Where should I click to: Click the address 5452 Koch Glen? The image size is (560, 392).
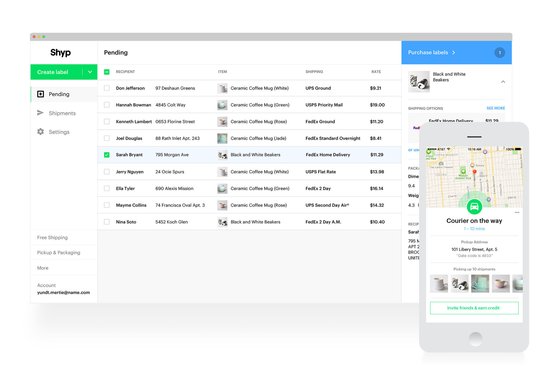(171, 222)
